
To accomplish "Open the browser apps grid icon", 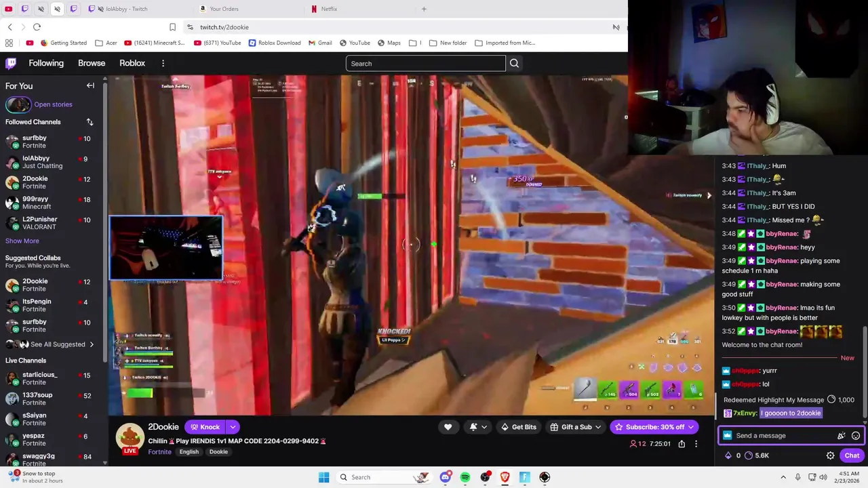I will coord(9,43).
